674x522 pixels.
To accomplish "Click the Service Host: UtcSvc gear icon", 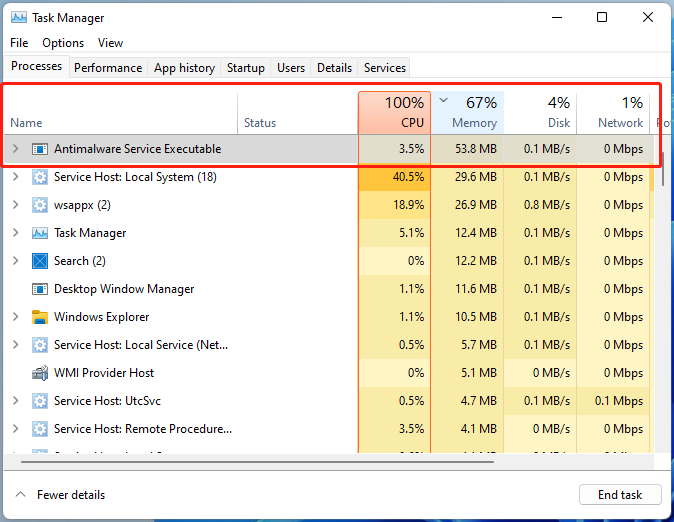I will coord(40,401).
